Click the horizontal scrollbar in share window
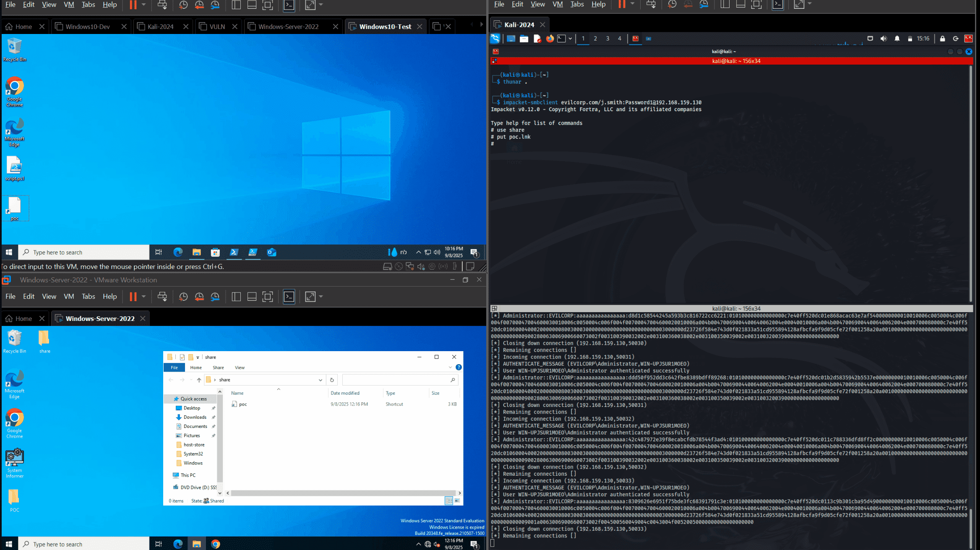 point(342,493)
